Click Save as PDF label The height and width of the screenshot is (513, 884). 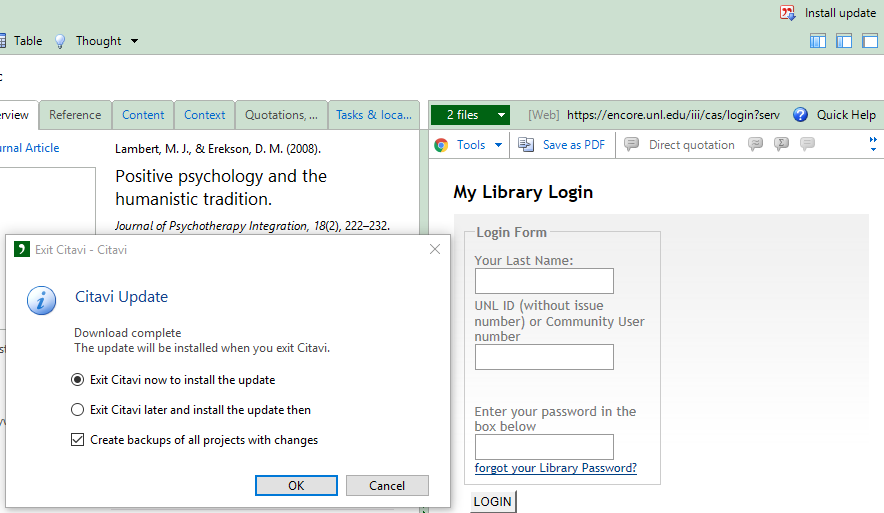coord(574,145)
